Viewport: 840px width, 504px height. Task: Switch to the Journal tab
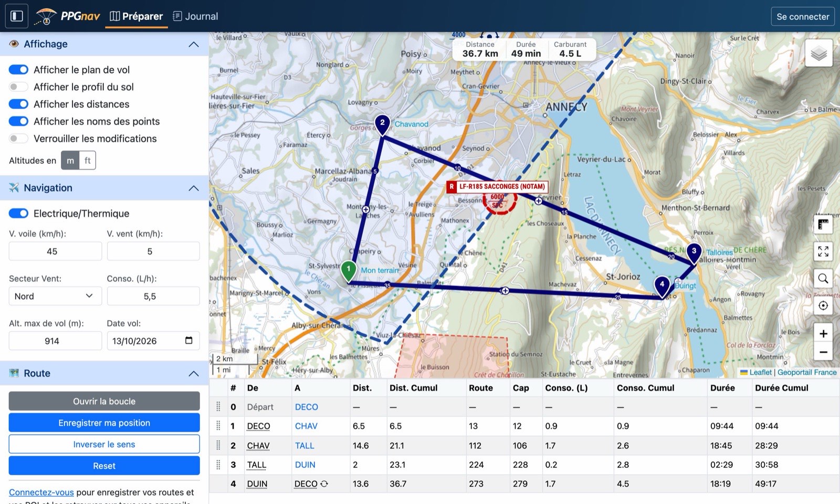[x=195, y=16]
